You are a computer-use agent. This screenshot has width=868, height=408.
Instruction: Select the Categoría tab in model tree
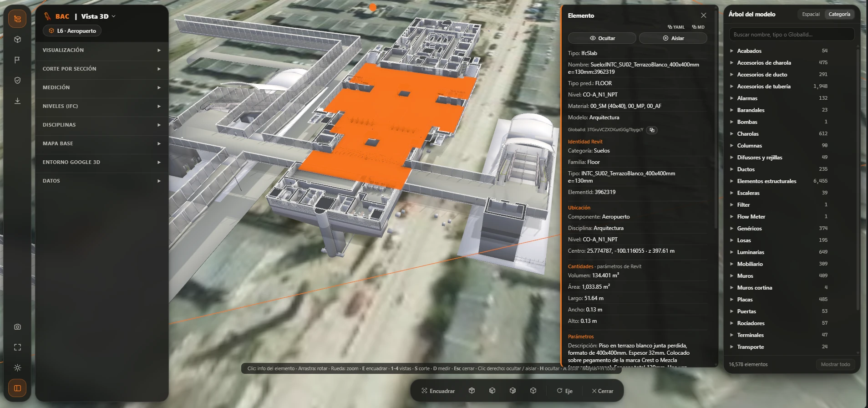[839, 15]
